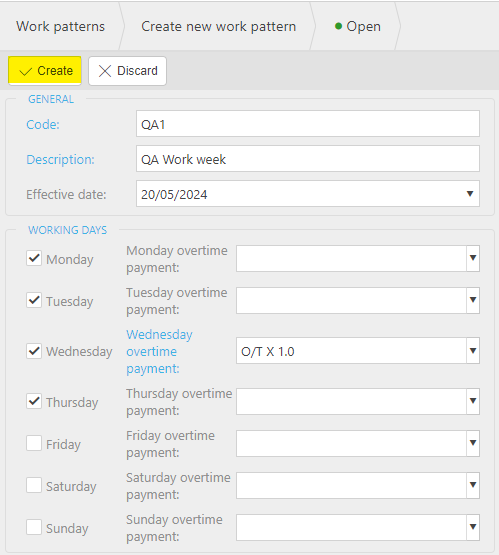Focus the Description field with QA Work week
Viewport: 499px width, 555px height.
tap(308, 159)
